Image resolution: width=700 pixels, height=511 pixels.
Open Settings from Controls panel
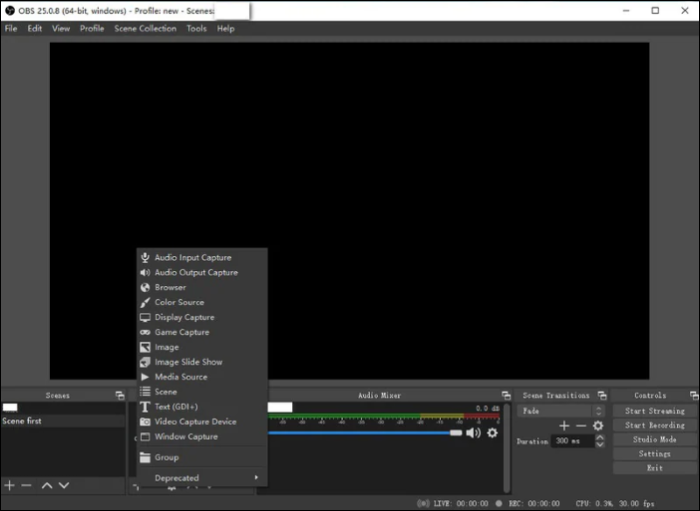tap(655, 454)
